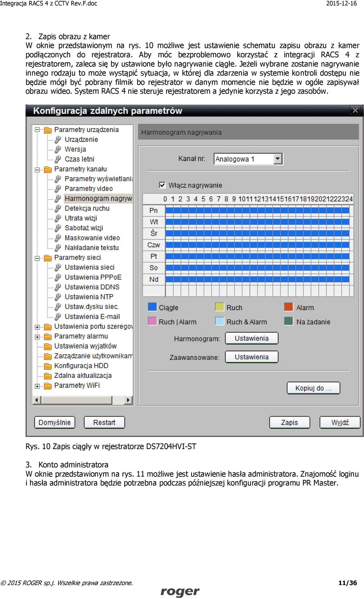This screenshot has width=364, height=599.
Task: Click the Śr row header in schedule
Action: pos(154,233)
